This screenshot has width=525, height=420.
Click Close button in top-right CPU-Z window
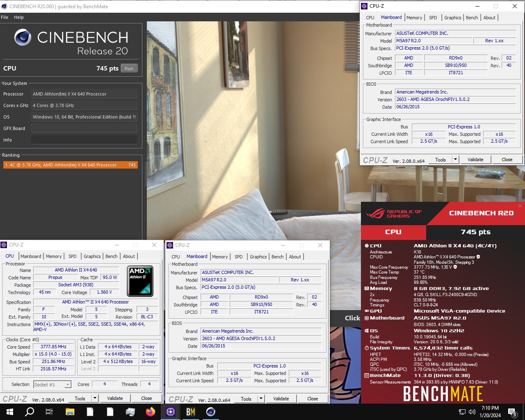(x=507, y=160)
